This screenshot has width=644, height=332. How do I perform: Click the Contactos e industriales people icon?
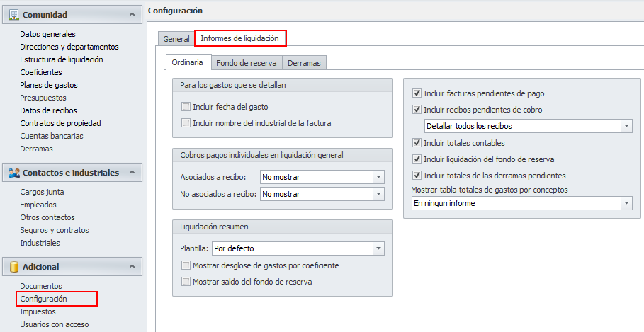(x=13, y=172)
